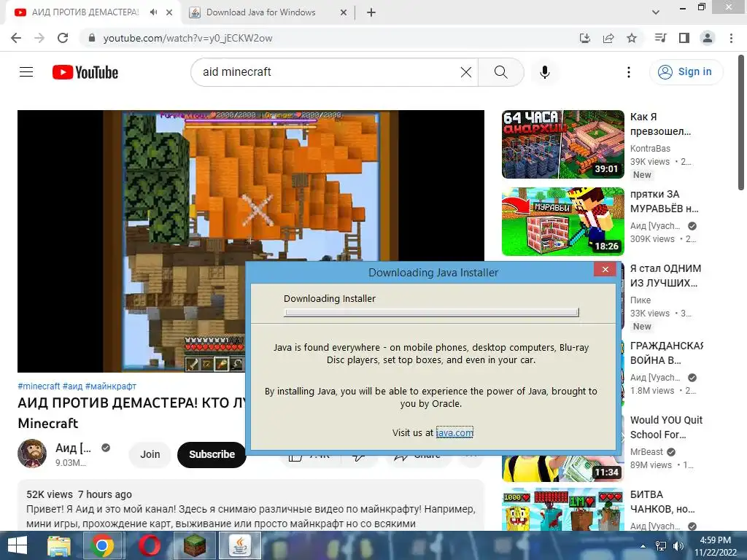Open the network tray icon

[661, 546]
